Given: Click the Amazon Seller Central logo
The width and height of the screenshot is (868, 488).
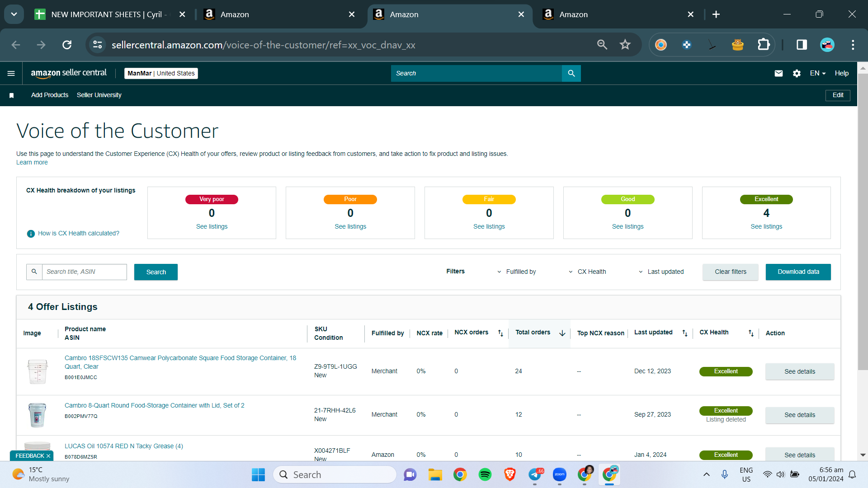Looking at the screenshot, I should coord(69,73).
